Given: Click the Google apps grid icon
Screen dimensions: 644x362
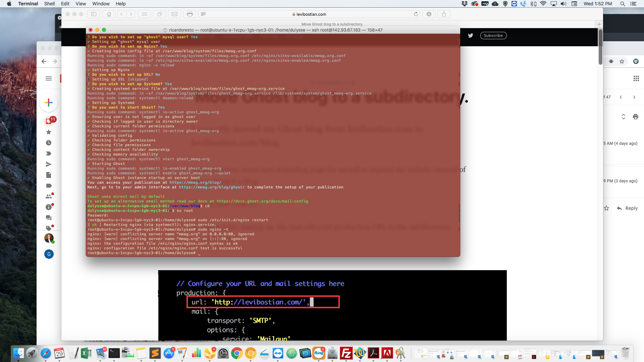Looking at the screenshot, I should click(636, 78).
